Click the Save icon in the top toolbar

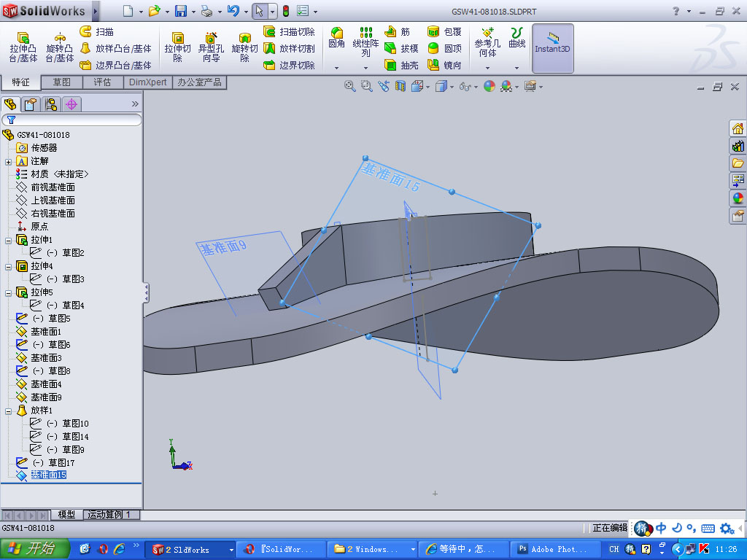[x=181, y=11]
